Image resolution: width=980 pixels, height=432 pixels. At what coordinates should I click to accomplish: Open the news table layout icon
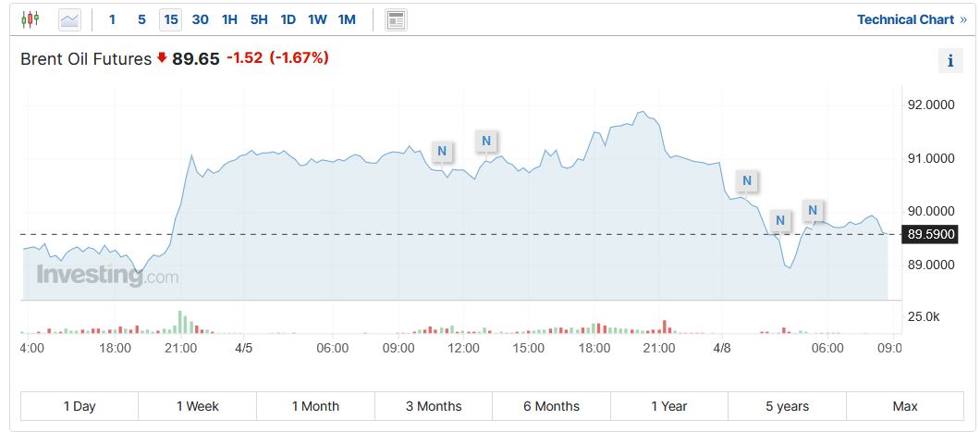[x=396, y=19]
